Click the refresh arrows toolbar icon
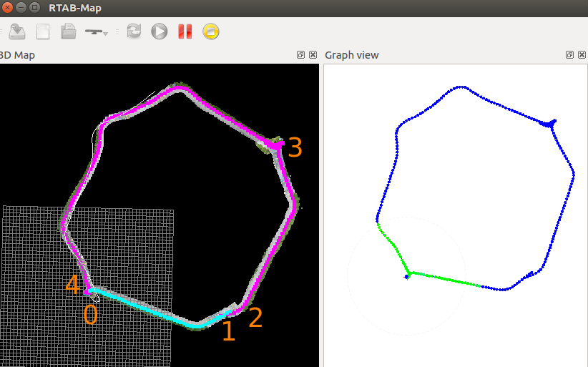The width and height of the screenshot is (588, 367). [x=134, y=31]
